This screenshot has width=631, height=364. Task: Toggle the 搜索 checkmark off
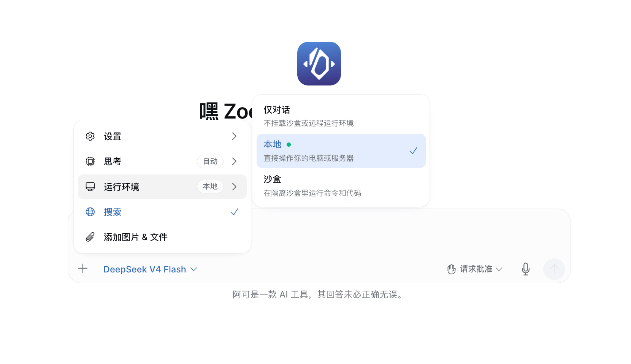pyautogui.click(x=234, y=212)
